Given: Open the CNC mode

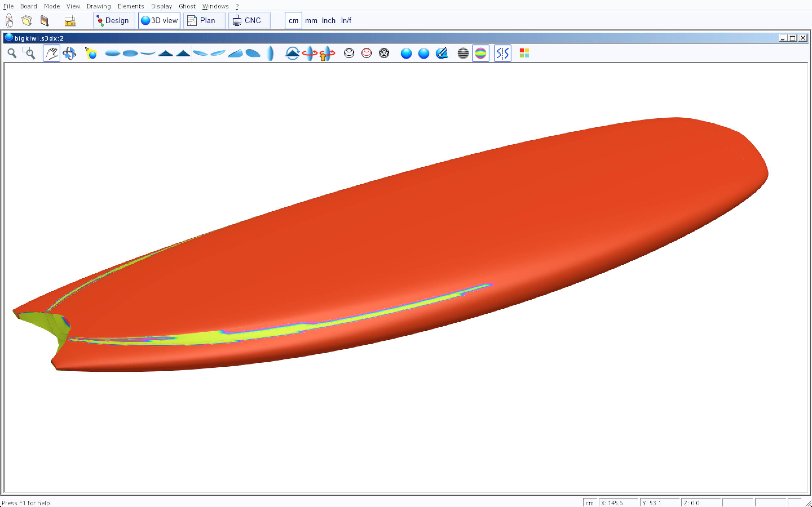Looking at the screenshot, I should [249, 21].
